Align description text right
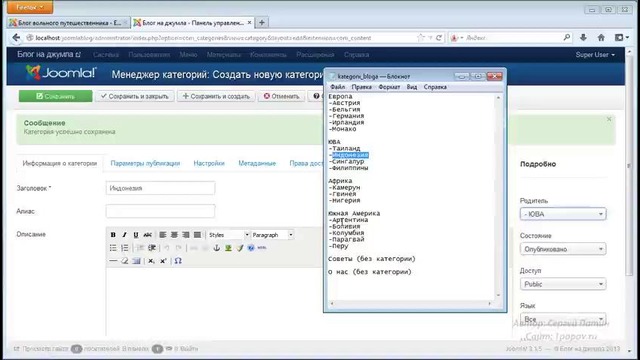Screen dimensions: 640x360 [x=186, y=235]
